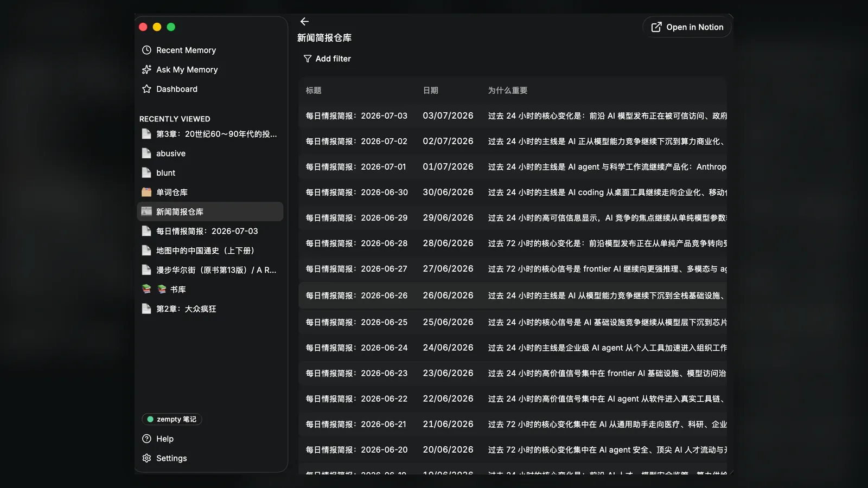This screenshot has width=868, height=488.
Task: Open the 单词仓库 database
Action: tap(210, 192)
